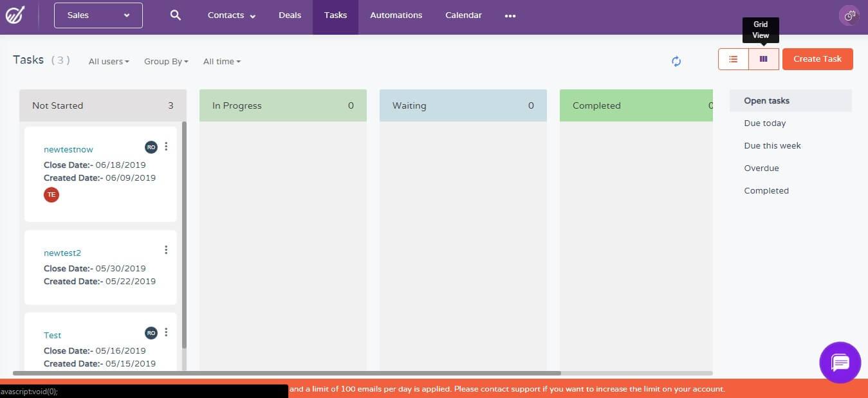
Task: Open the Sales workspace selector
Action: (x=98, y=15)
